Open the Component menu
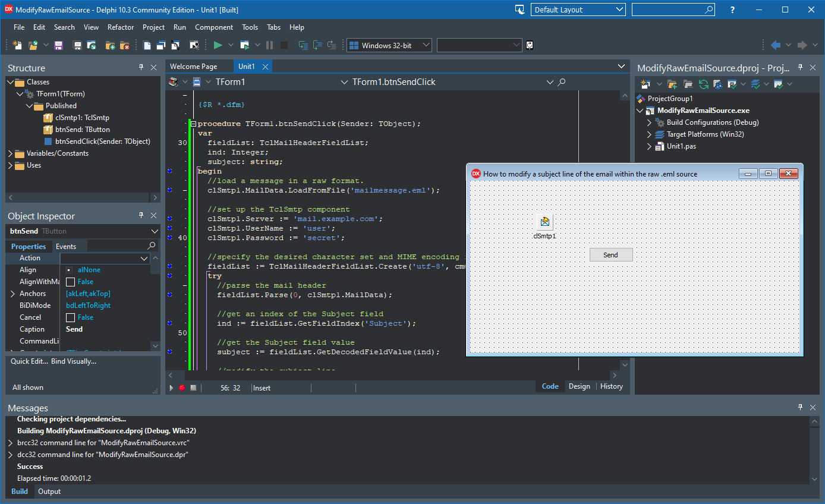 point(214,27)
